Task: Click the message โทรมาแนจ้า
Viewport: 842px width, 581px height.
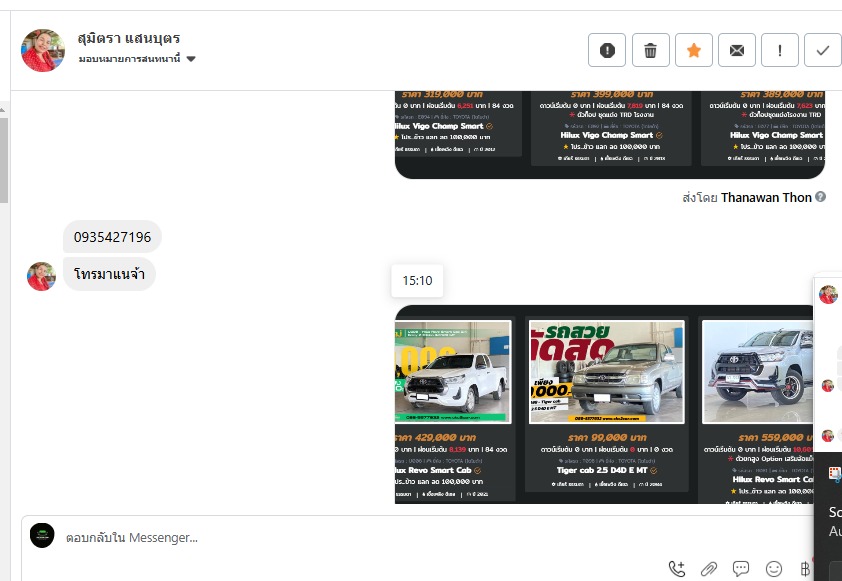Action: [109, 274]
